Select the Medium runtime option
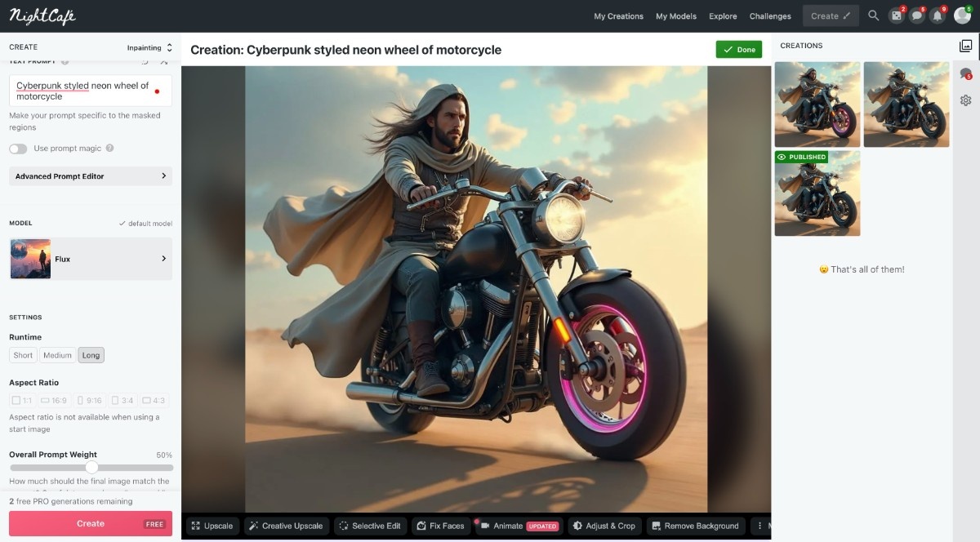 pyautogui.click(x=57, y=355)
